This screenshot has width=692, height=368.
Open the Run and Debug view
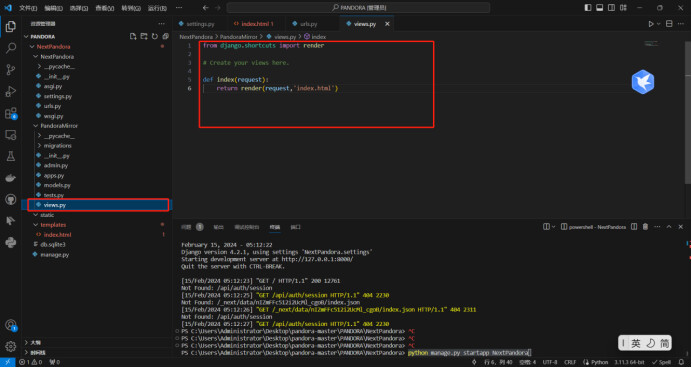11,91
